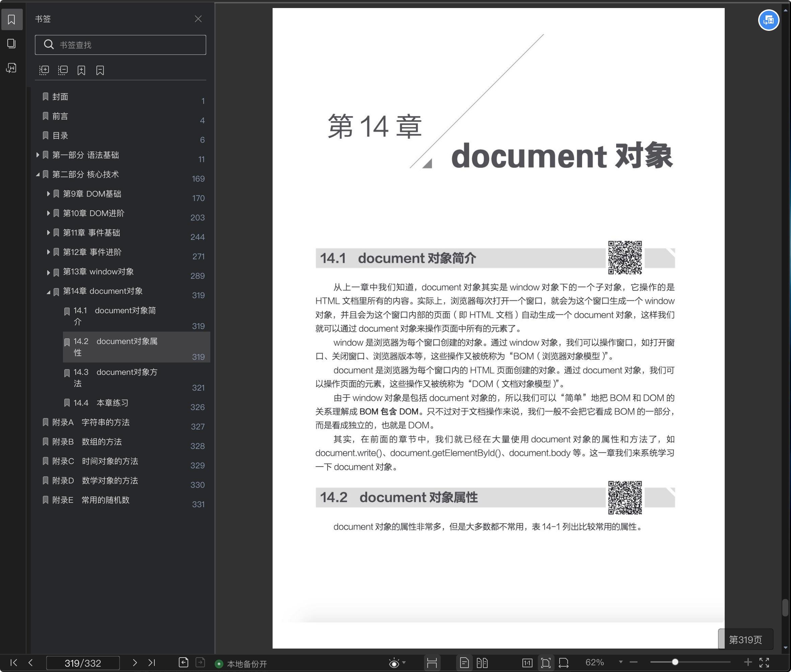Open bookmark 14.1 document对象简介
Viewport: 791px width, 672px height.
coord(136,316)
